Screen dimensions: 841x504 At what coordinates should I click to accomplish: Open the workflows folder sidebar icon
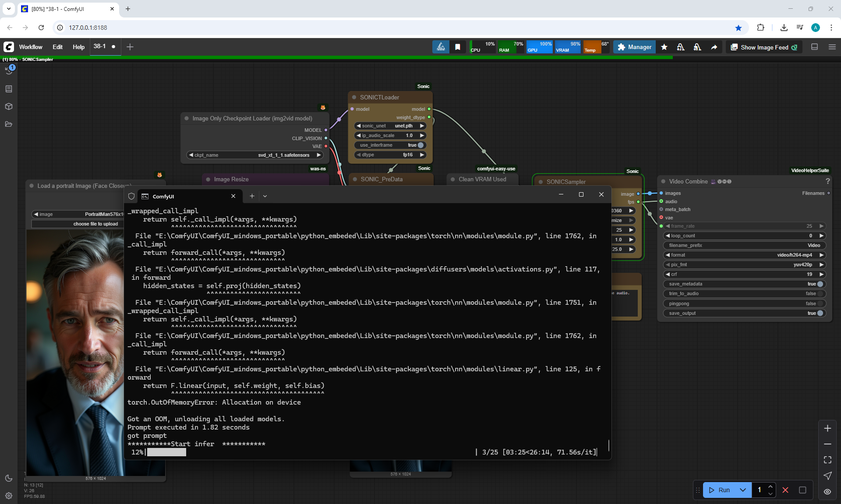tap(9, 124)
